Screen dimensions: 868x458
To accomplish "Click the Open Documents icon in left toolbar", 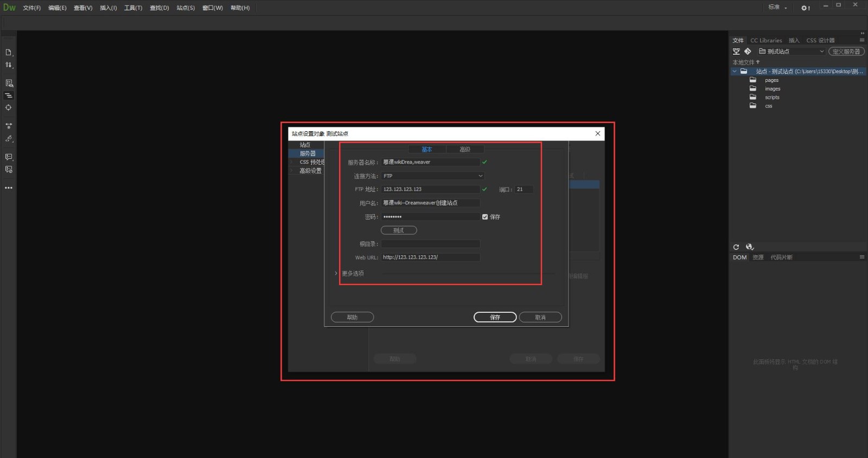I will (x=9, y=53).
